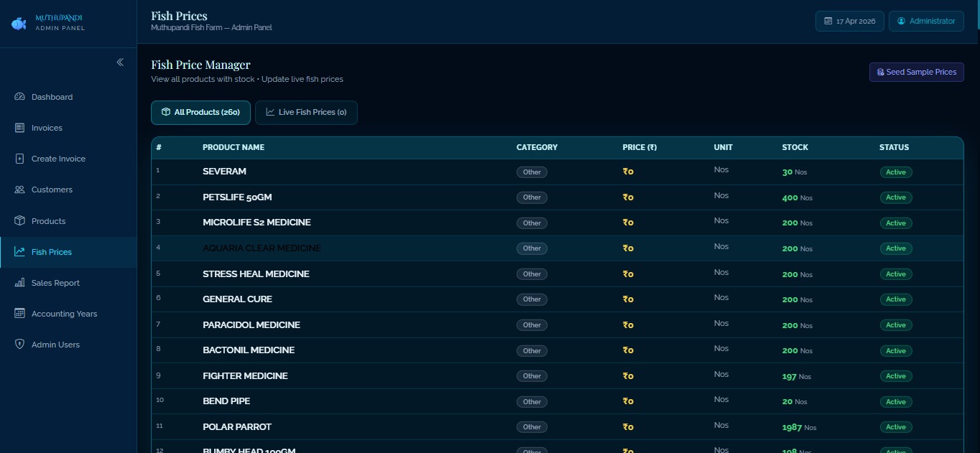Click the Active status badge for POLAR PARROT
Viewport: 980px width, 453px height.
895,427
